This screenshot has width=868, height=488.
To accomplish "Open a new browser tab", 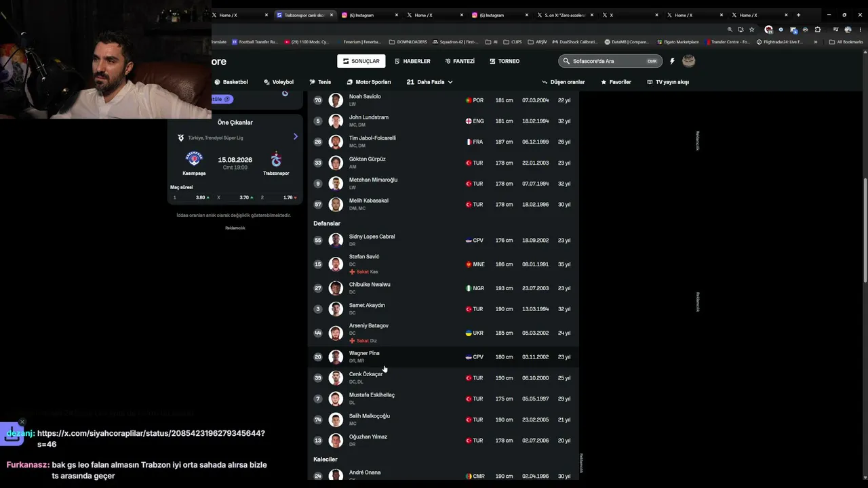I will coord(798,15).
